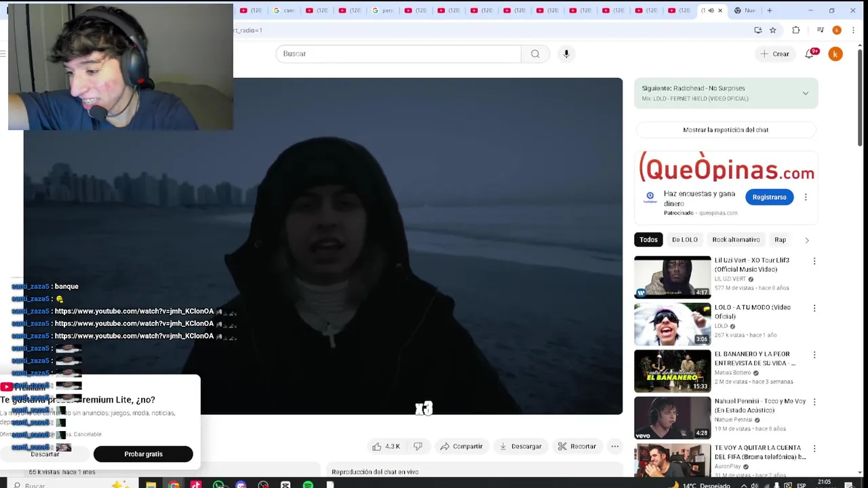Close the active YouTube tab
This screenshot has height=488, width=868.
720,10
